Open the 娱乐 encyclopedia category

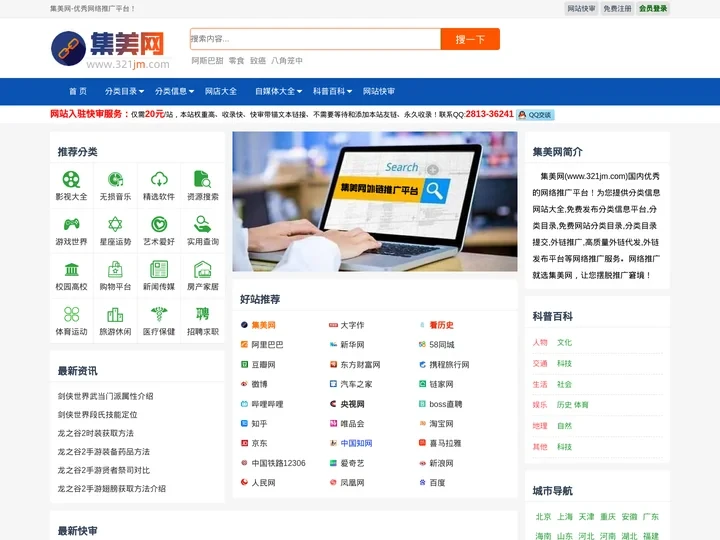click(x=540, y=405)
